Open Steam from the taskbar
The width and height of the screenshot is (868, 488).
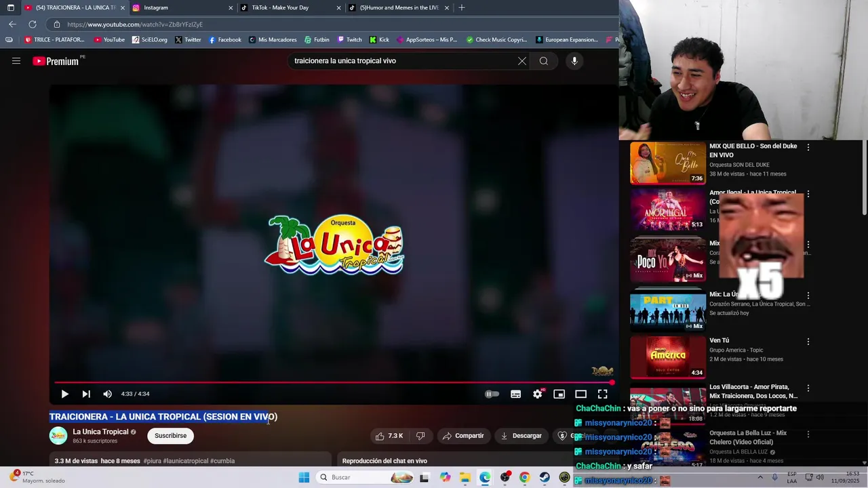[x=545, y=477]
